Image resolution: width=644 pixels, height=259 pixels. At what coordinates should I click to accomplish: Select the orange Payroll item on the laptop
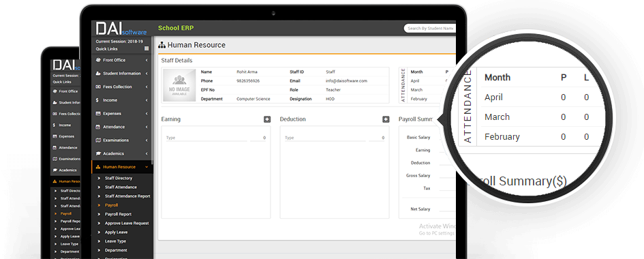point(111,205)
